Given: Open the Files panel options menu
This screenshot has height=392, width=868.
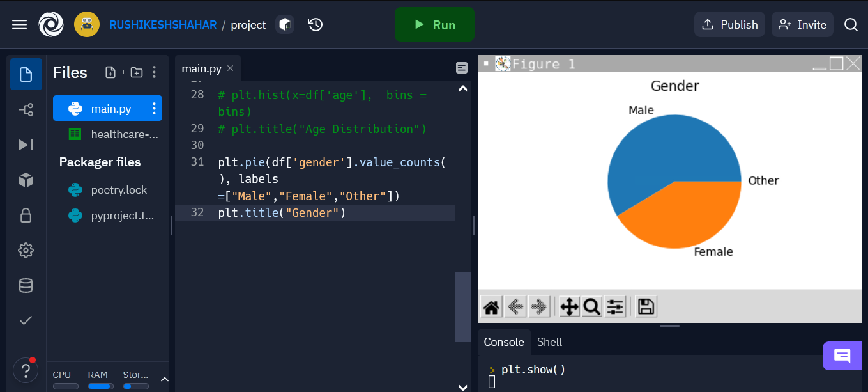Looking at the screenshot, I should 154,72.
